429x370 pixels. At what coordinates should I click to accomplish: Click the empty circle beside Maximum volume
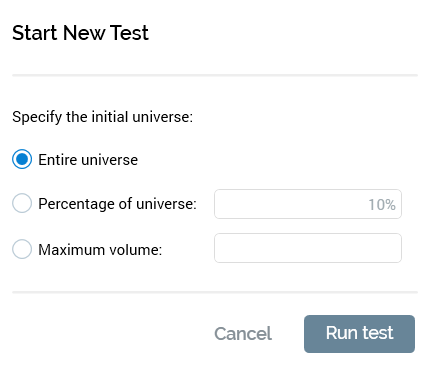[22, 249]
